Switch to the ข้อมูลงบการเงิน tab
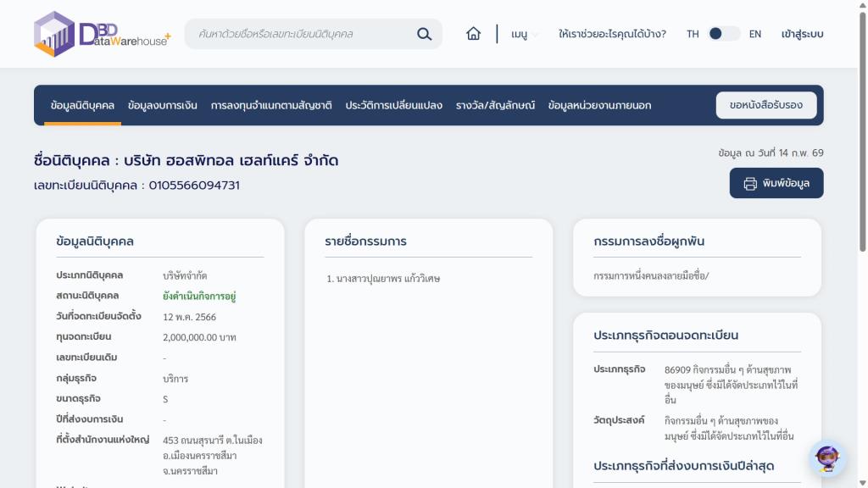 163,105
